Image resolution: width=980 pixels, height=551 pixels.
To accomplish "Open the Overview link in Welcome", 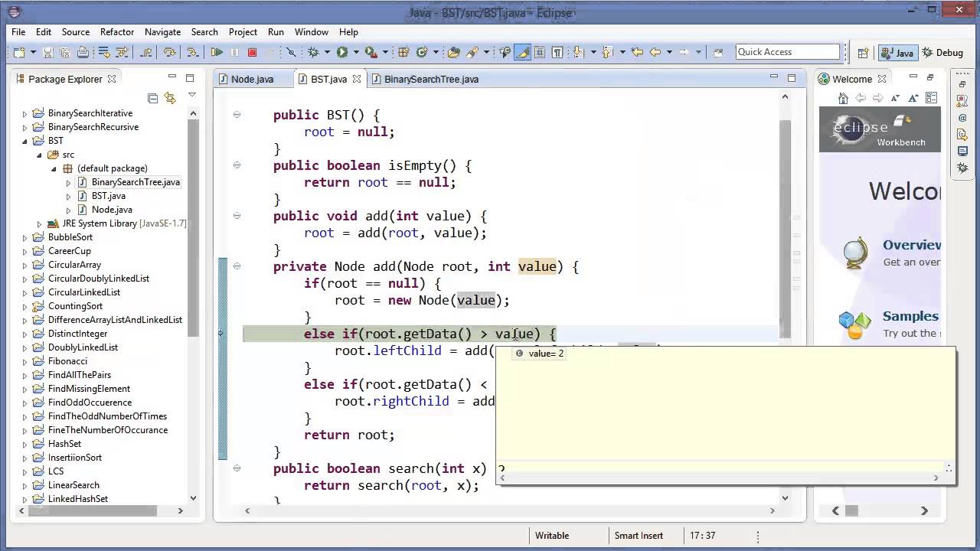I will click(x=912, y=245).
